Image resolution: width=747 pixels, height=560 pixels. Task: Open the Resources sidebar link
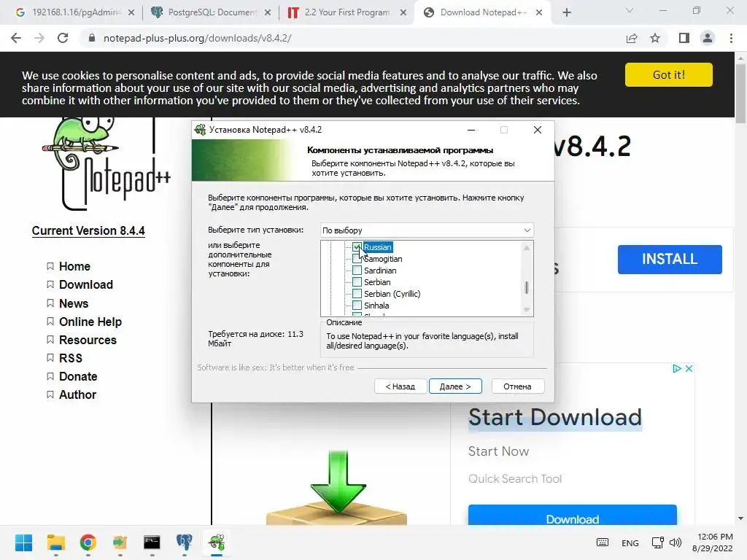pyautogui.click(x=88, y=340)
